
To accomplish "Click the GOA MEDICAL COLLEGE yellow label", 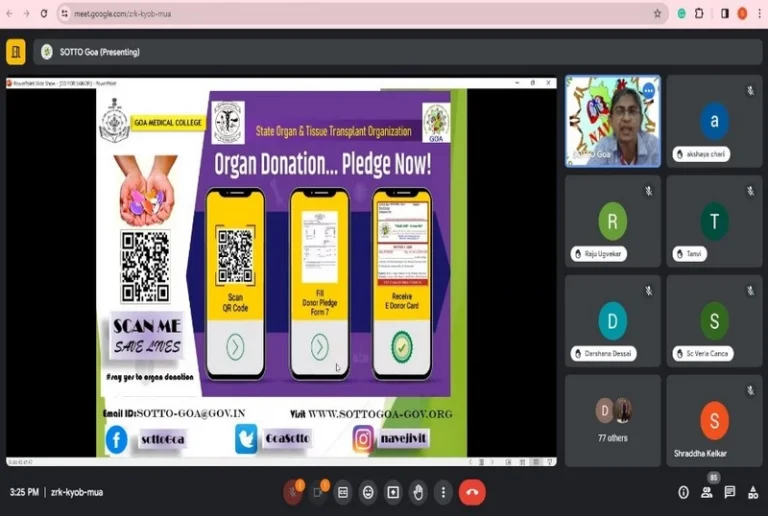I will click(x=168, y=122).
